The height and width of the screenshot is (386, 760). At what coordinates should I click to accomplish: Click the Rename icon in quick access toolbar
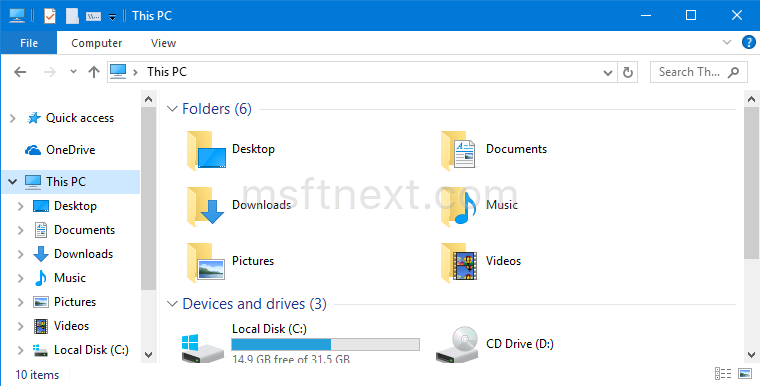click(94, 16)
